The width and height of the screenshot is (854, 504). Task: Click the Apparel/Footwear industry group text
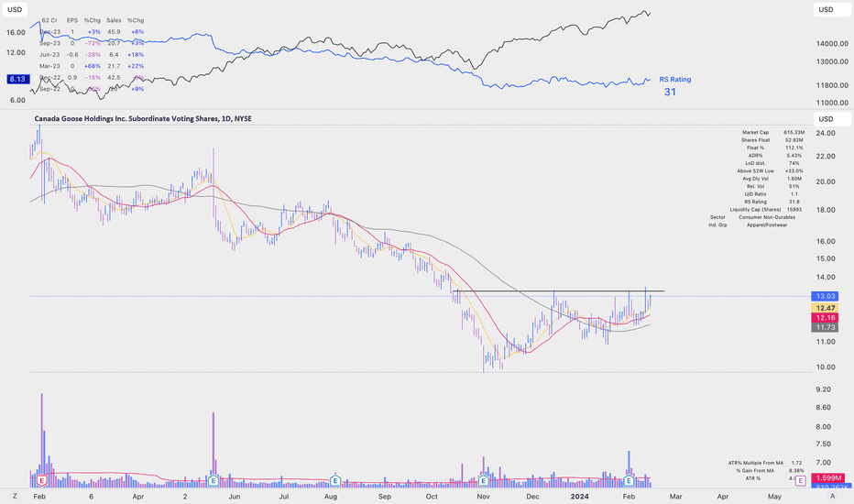tap(767, 225)
